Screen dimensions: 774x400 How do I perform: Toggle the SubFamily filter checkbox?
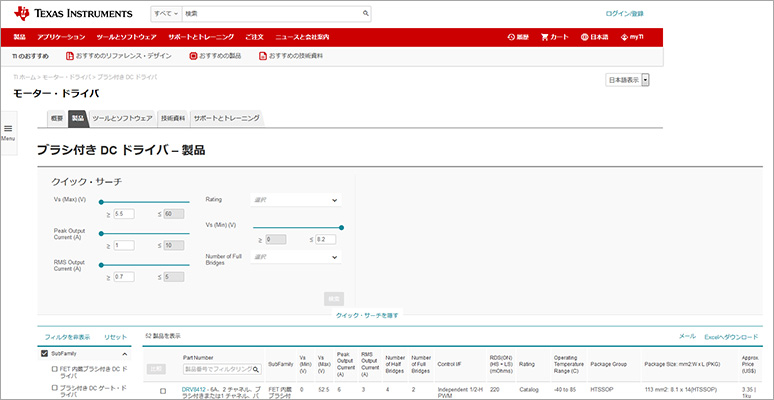point(44,354)
